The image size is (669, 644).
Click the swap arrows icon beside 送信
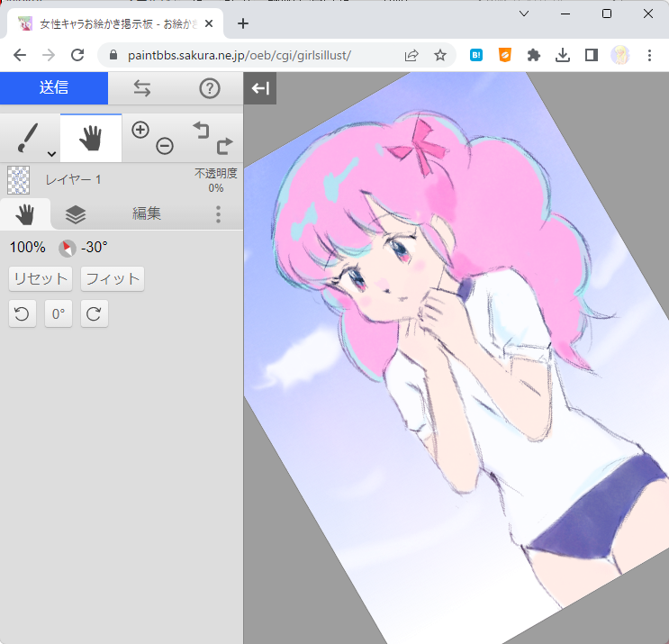(x=142, y=88)
